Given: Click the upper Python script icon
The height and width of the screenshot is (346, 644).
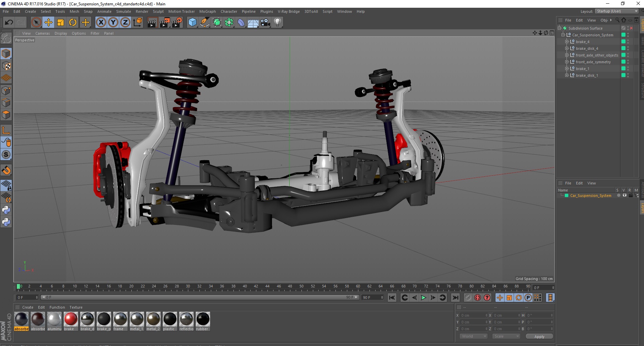Looking at the screenshot, I should pos(6,210).
